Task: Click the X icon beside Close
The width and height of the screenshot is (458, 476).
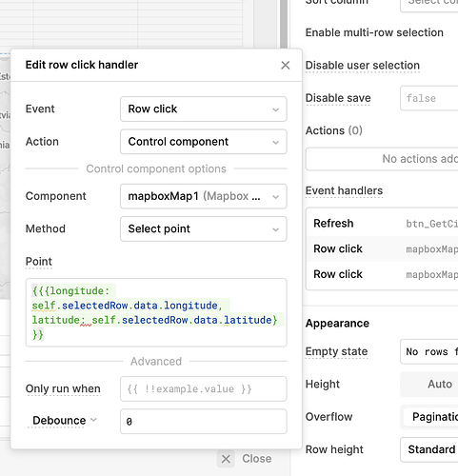Action: point(226,459)
